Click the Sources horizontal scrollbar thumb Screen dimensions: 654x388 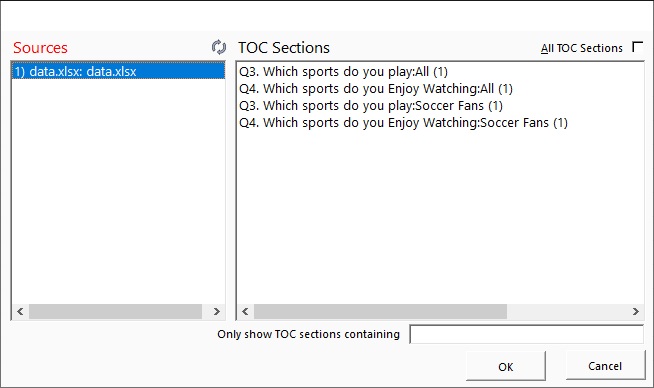coord(115,311)
